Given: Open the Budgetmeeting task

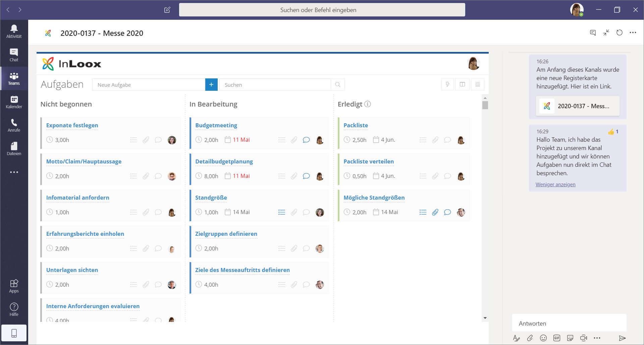Looking at the screenshot, I should [x=216, y=125].
